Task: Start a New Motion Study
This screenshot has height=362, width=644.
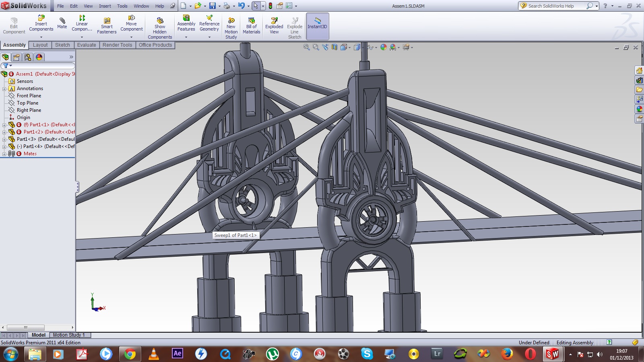Action: [x=231, y=28]
